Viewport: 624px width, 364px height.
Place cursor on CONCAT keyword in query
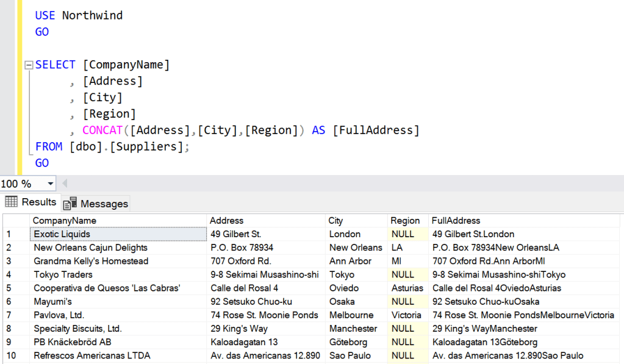104,130
